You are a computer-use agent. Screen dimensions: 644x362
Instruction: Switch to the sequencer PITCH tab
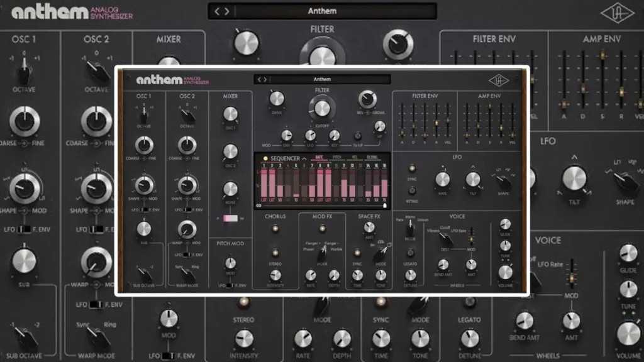(337, 158)
